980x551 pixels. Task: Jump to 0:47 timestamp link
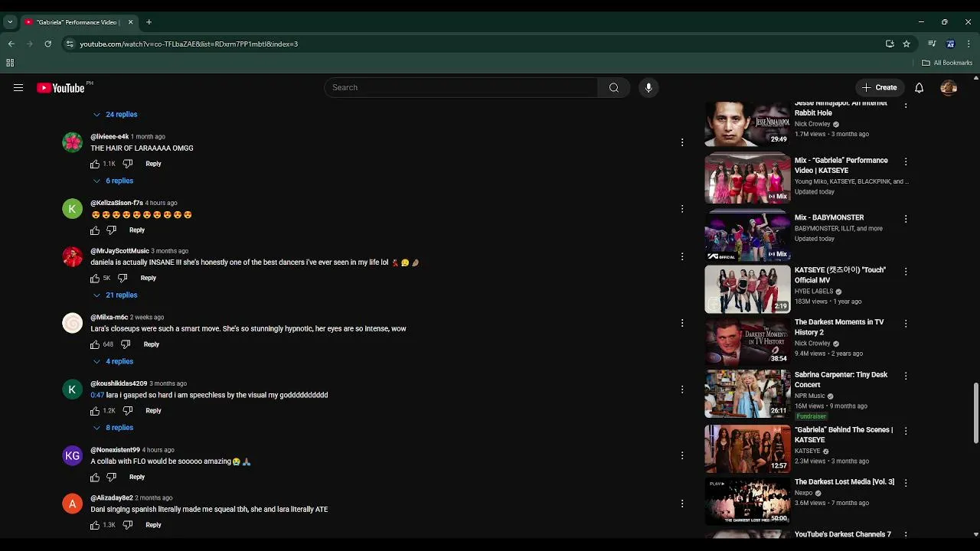pyautogui.click(x=97, y=396)
